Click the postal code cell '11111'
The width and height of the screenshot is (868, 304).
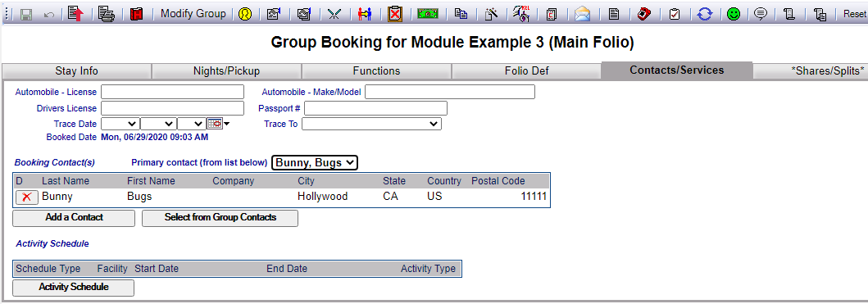[x=534, y=197]
